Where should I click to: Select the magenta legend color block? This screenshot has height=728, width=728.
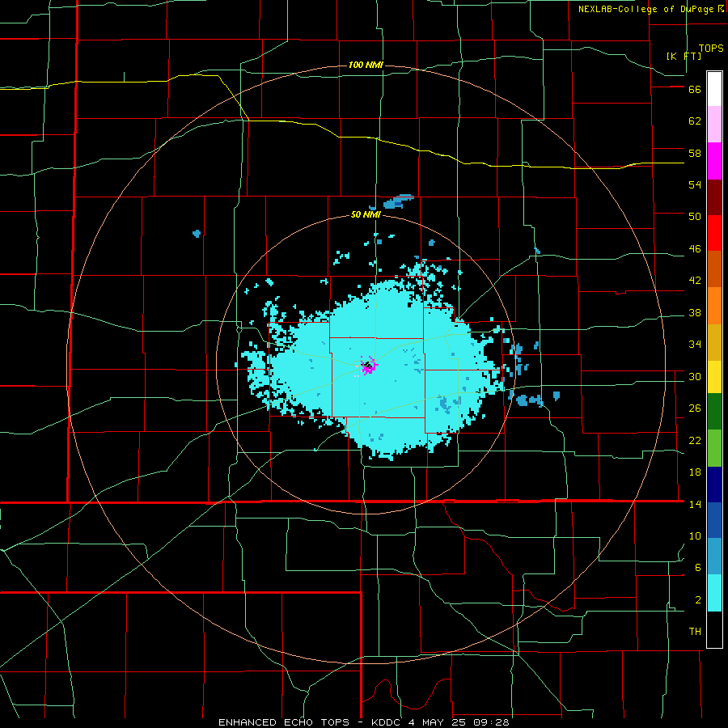tap(714, 161)
